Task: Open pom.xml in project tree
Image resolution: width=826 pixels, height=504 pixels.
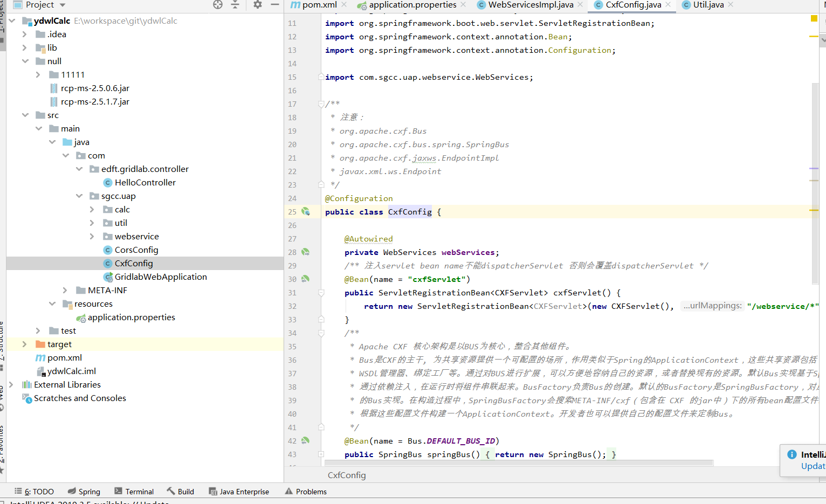Action: [x=65, y=358]
